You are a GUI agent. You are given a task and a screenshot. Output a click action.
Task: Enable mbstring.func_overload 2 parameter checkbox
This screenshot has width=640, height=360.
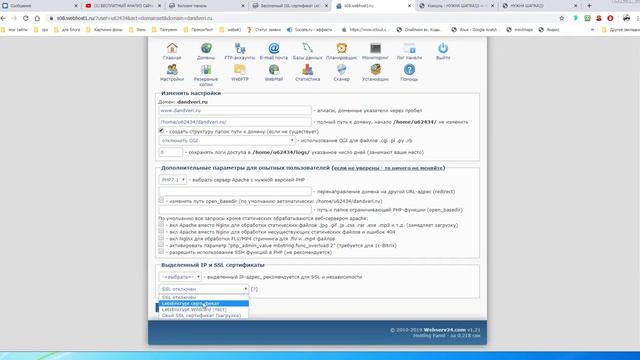(161, 245)
